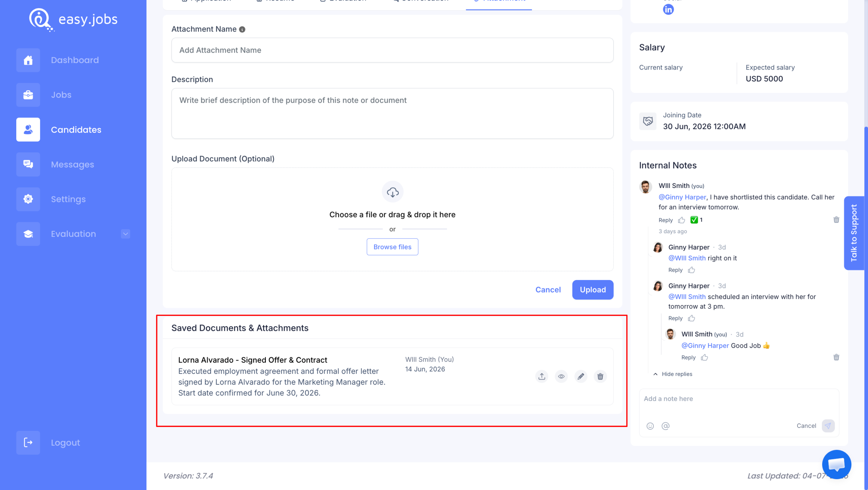Open the Dashboard home icon
868x490 pixels.
pyautogui.click(x=28, y=60)
